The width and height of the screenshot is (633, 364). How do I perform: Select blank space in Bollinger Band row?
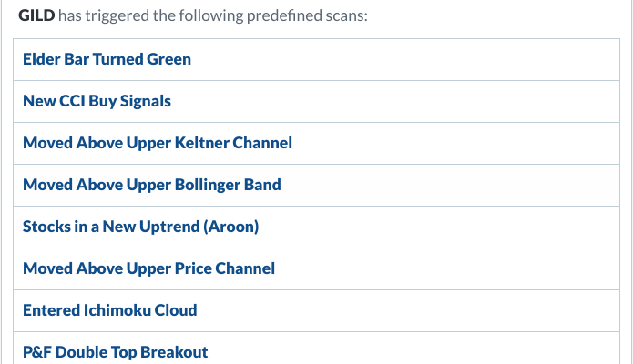pos(450,186)
